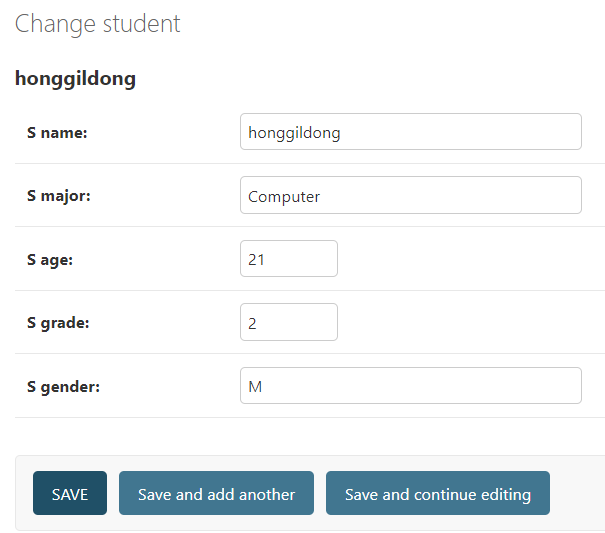Viewport: 605px width, 533px height.
Task: Click Save and add another
Action: (x=216, y=494)
